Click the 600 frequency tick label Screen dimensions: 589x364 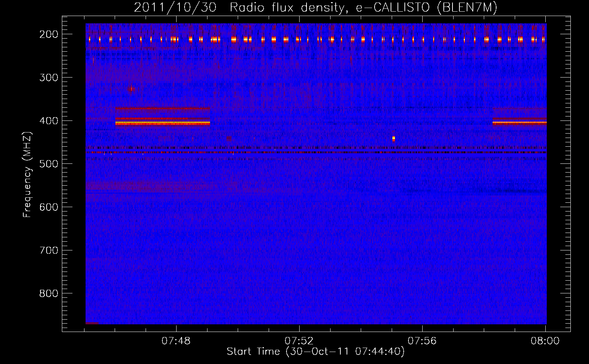click(x=49, y=207)
